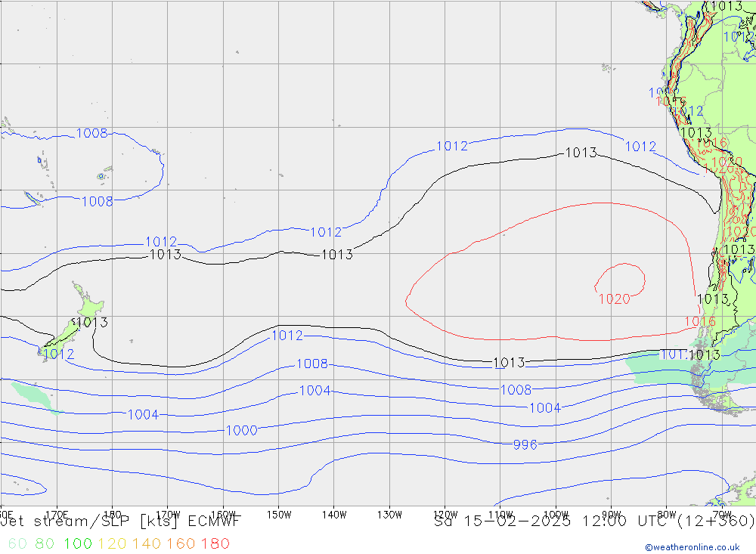This screenshot has width=756, height=554.
Task: Click the 150W longitude axis label
Action: tap(279, 515)
